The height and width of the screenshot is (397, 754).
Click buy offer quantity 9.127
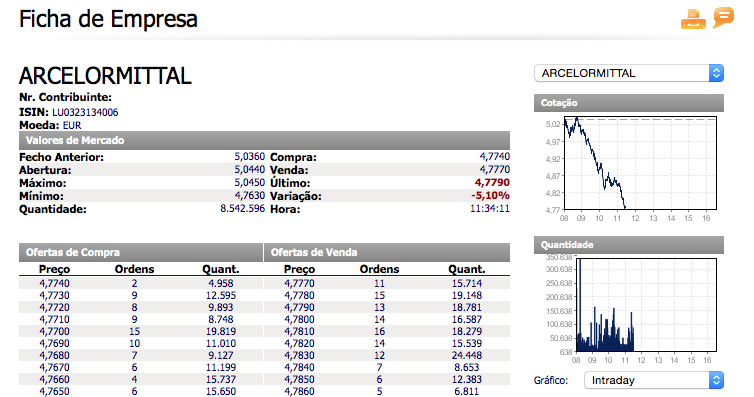tap(221, 355)
